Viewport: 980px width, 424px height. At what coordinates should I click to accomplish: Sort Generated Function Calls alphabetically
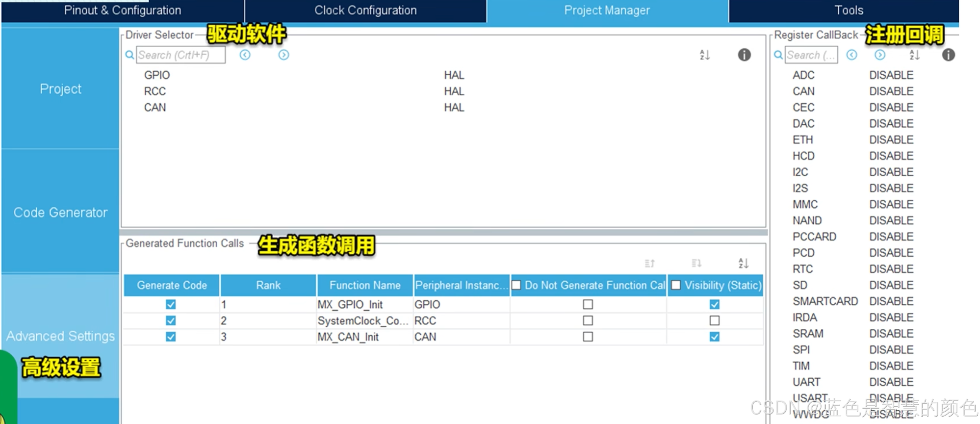[x=743, y=263]
